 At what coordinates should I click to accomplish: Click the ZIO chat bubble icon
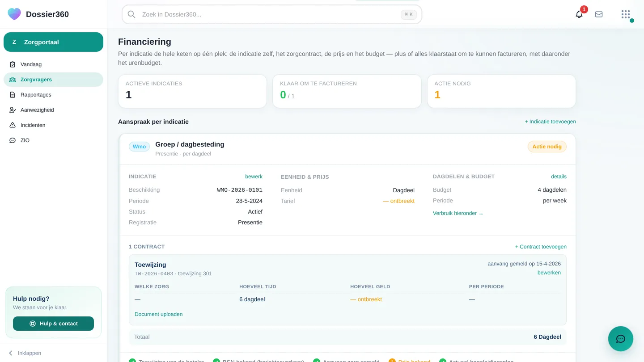[13, 140]
